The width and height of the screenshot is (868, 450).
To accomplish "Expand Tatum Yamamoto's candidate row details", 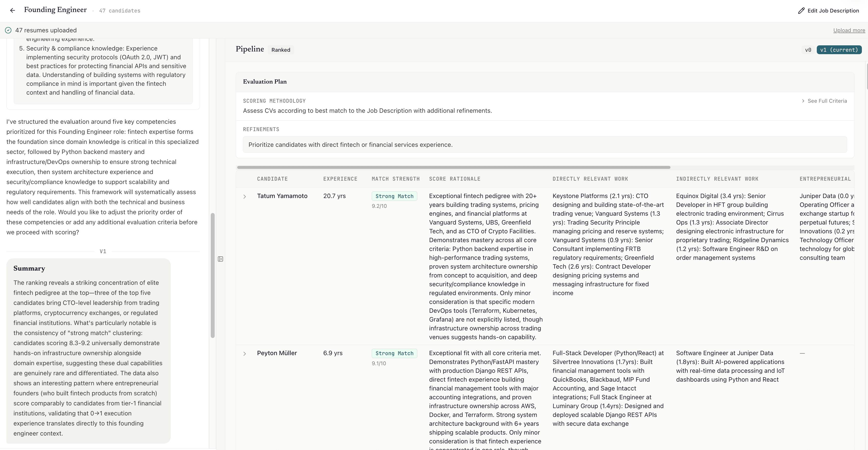I will point(245,197).
